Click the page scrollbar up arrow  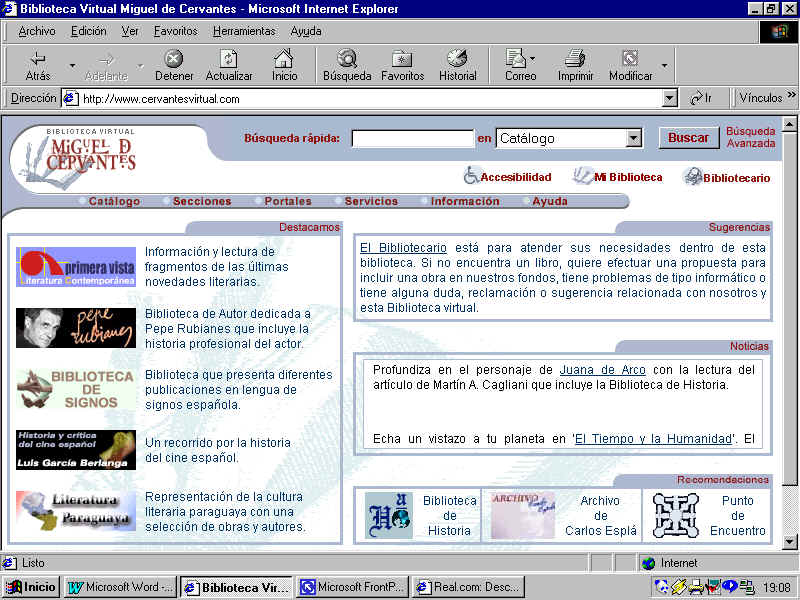point(790,123)
